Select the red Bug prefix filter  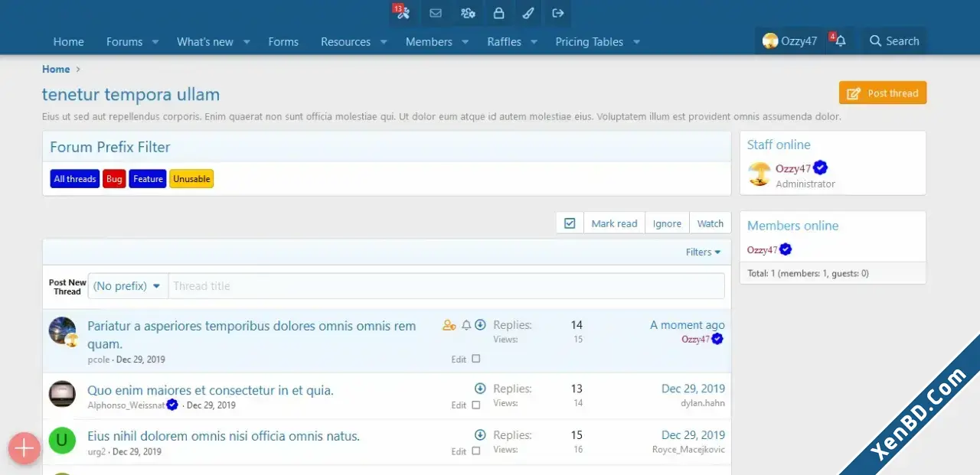[x=114, y=179]
